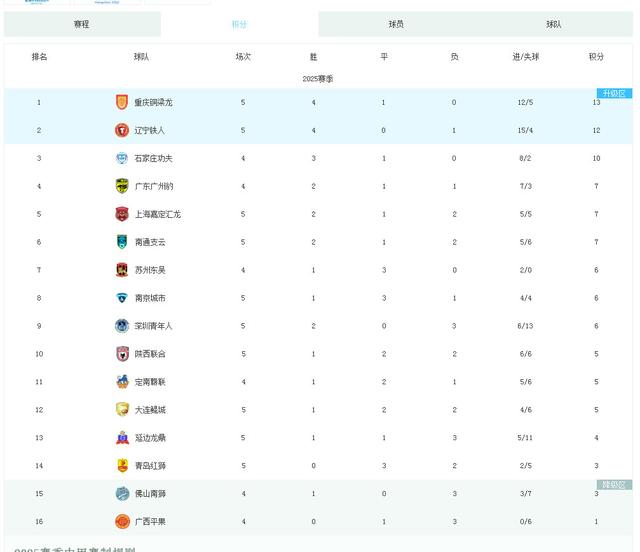Image resolution: width=640 pixels, height=552 pixels.
Task: Open the 南京城市 team link
Action: (150, 298)
